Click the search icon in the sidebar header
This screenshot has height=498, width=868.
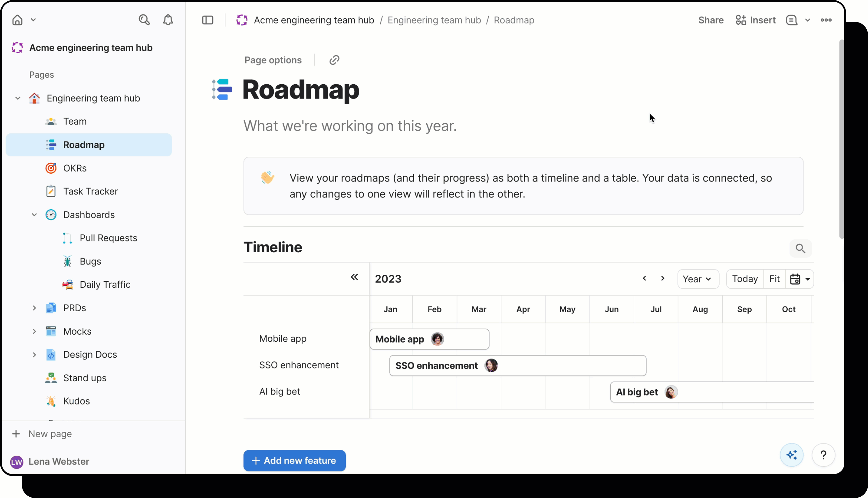[144, 20]
